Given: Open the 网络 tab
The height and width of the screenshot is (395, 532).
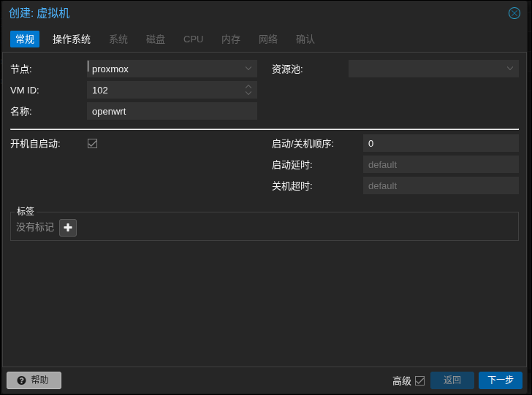Looking at the screenshot, I should point(268,39).
